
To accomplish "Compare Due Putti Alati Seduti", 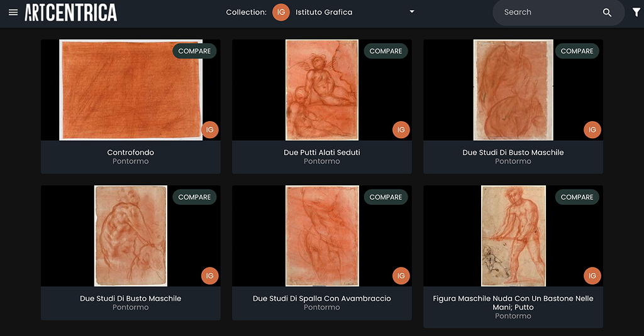I will [386, 51].
